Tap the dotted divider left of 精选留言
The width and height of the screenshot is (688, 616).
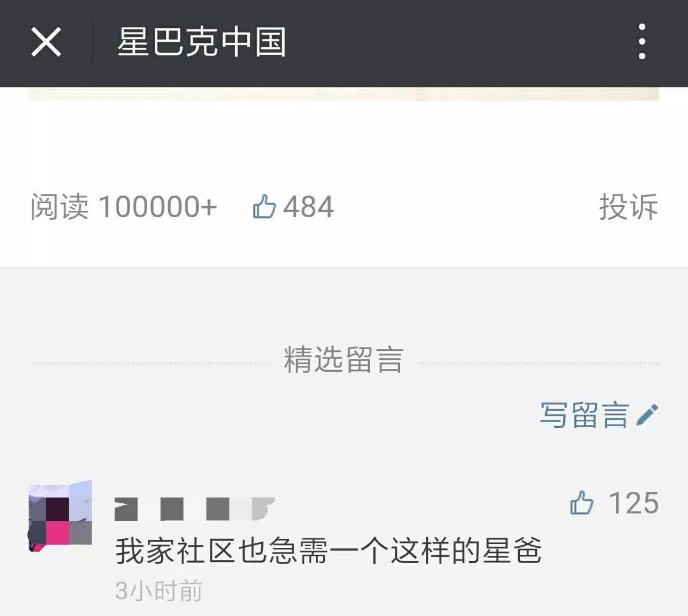click(150, 363)
